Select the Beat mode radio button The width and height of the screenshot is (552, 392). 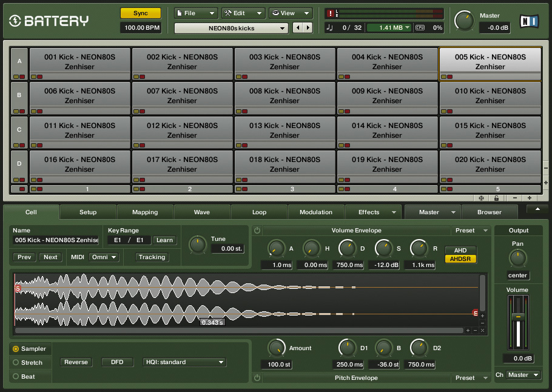pyautogui.click(x=16, y=376)
